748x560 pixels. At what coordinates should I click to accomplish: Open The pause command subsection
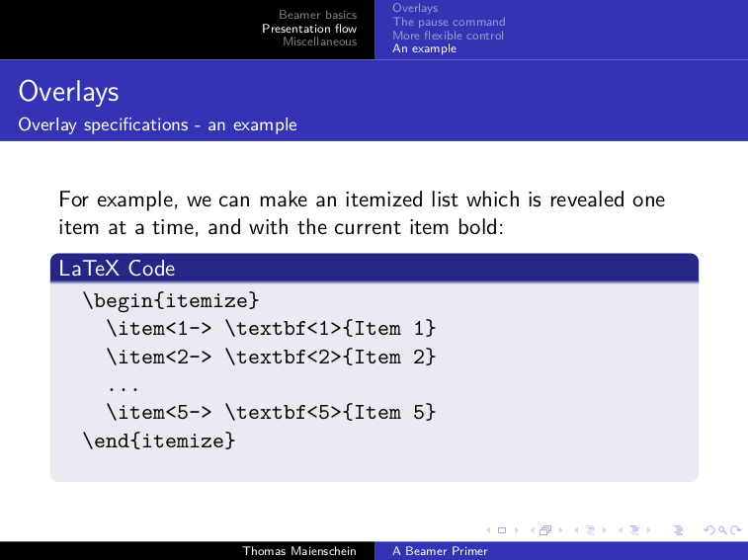pos(448,22)
